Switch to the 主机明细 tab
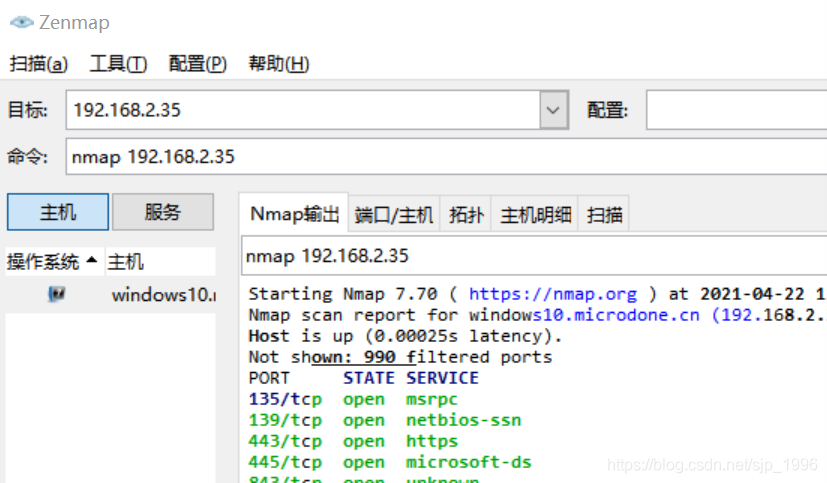 pyautogui.click(x=535, y=215)
